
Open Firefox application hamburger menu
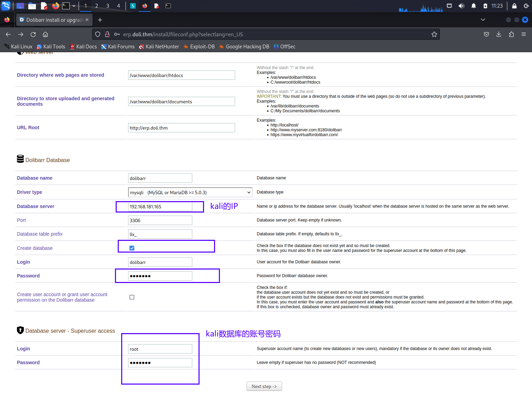[524, 34]
